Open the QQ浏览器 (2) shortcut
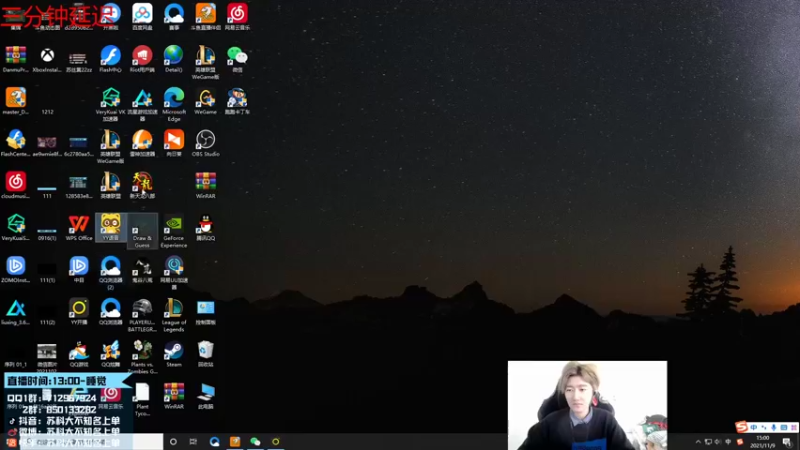800x450 pixels. coord(111,273)
